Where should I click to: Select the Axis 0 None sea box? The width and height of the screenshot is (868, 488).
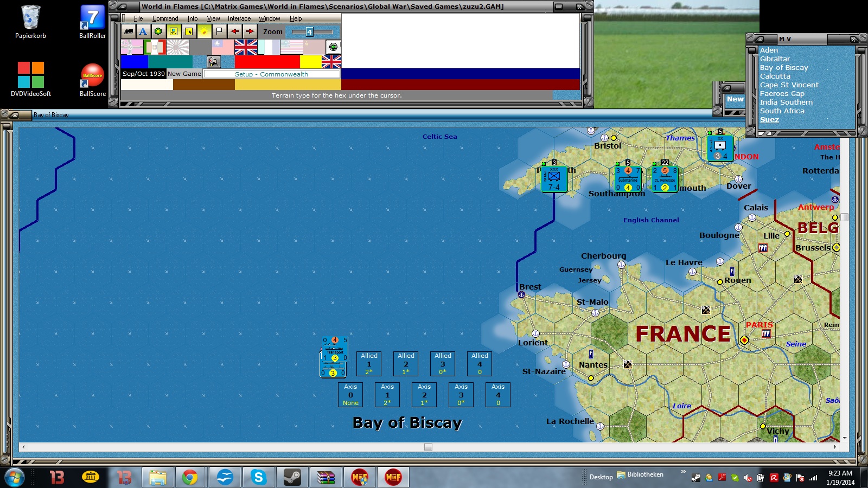(350, 395)
